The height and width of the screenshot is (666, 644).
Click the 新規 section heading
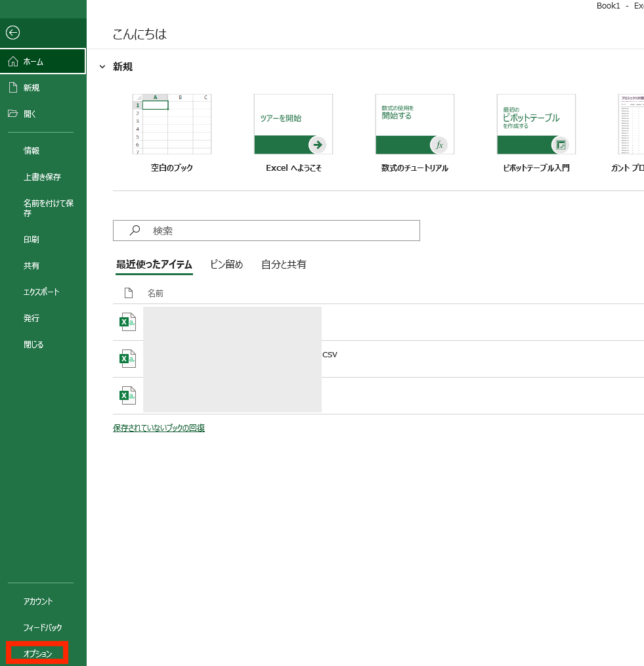pyautogui.click(x=123, y=67)
